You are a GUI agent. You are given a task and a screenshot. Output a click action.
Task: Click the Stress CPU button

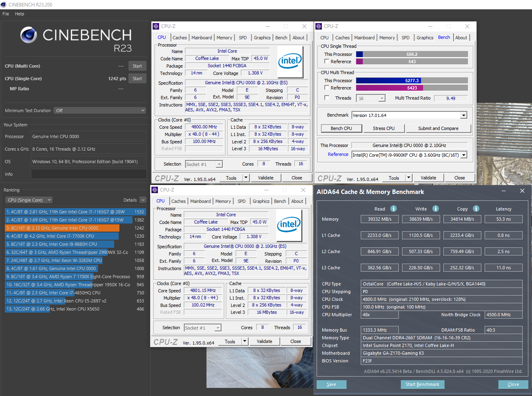(x=384, y=128)
